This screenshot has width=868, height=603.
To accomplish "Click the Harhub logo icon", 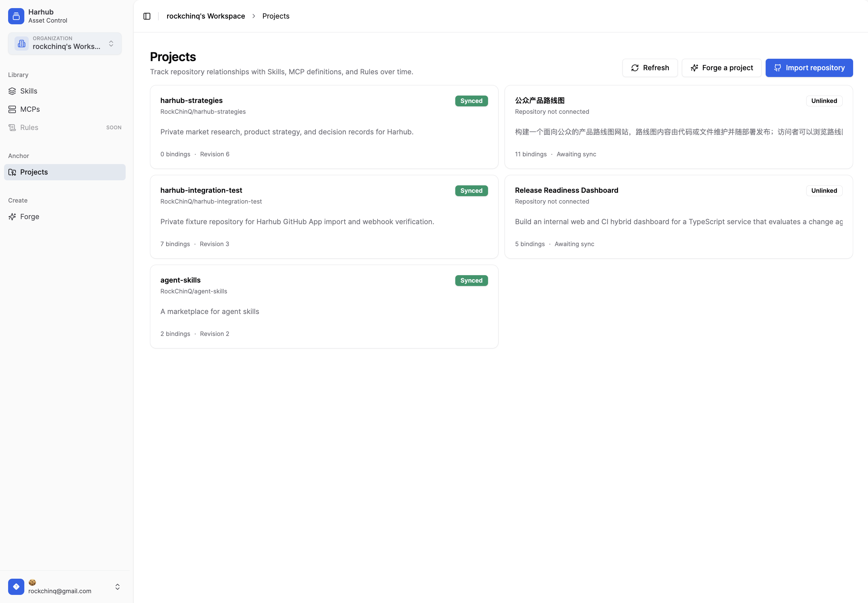I will (x=16, y=16).
